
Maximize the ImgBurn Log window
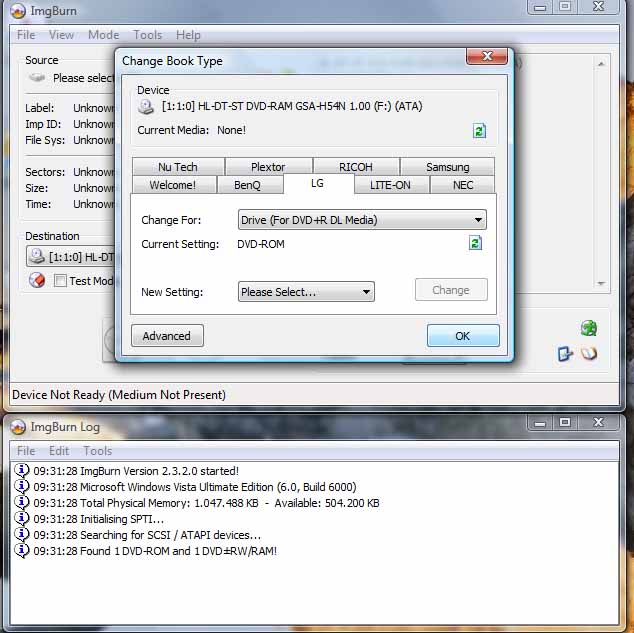[565, 423]
